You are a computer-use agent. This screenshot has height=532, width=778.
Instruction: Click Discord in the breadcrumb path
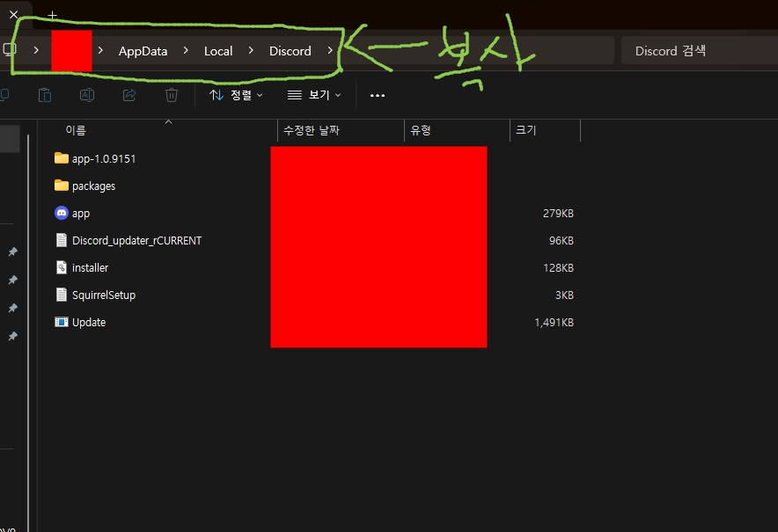pyautogui.click(x=290, y=51)
